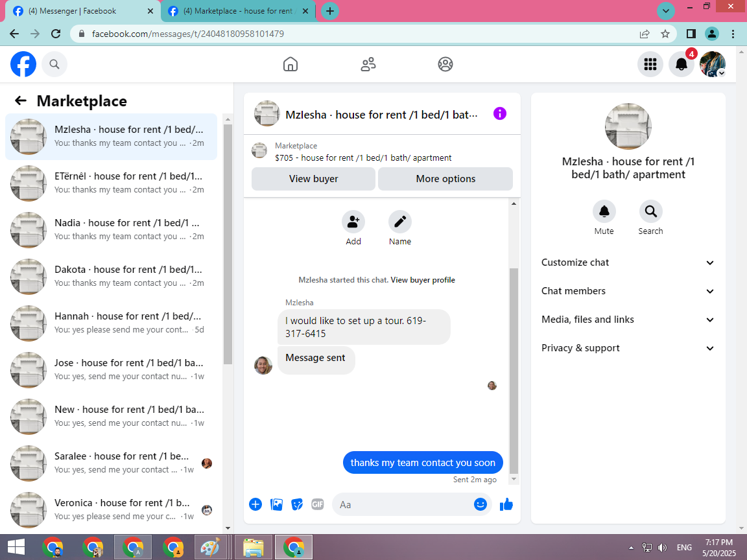The width and height of the screenshot is (747, 560).
Task: Open the Hannah conversation
Action: (x=111, y=323)
